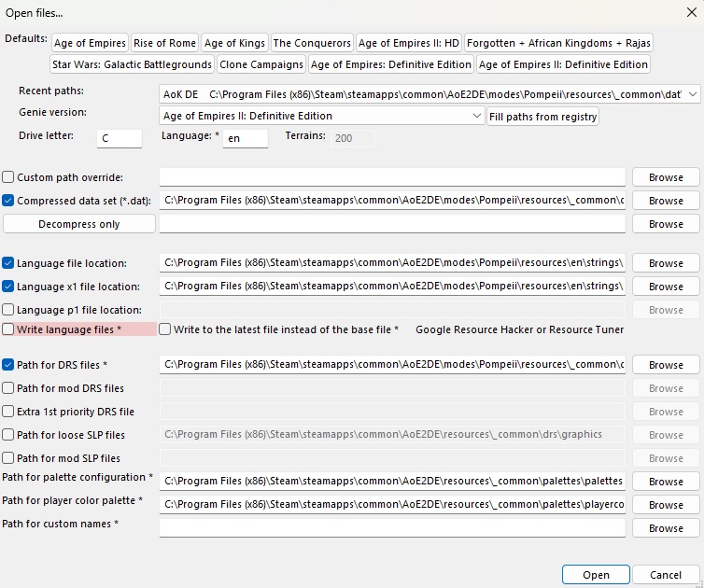Click Google Resource Hacker or Resource Tuner text
This screenshot has width=704, height=588.
point(519,329)
